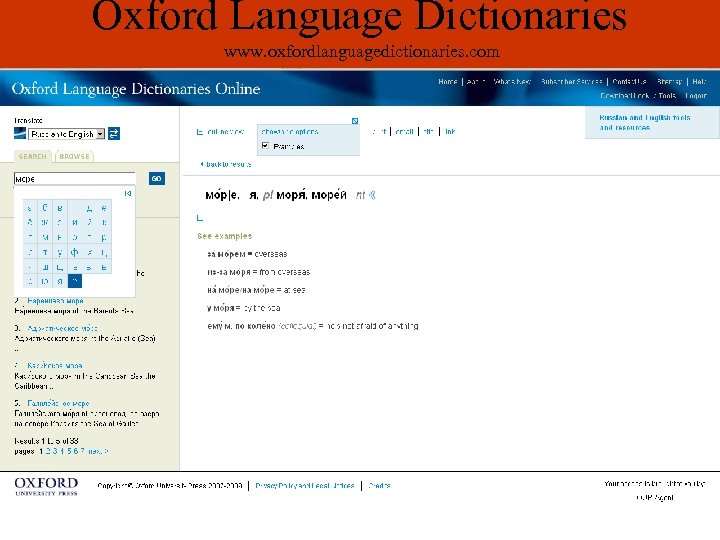Click the Oxford Language Dictionaries Online title
This screenshot has height=540, width=720.
[136, 89]
